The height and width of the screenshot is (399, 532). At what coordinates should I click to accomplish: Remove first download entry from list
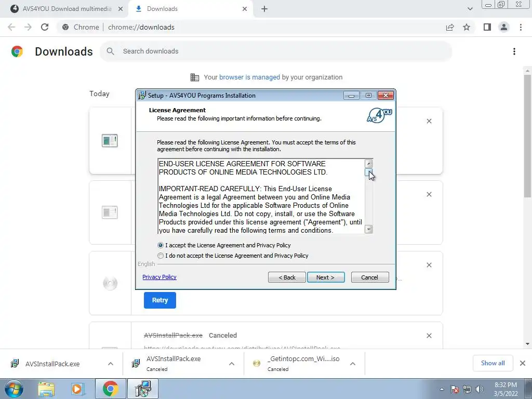click(x=429, y=121)
